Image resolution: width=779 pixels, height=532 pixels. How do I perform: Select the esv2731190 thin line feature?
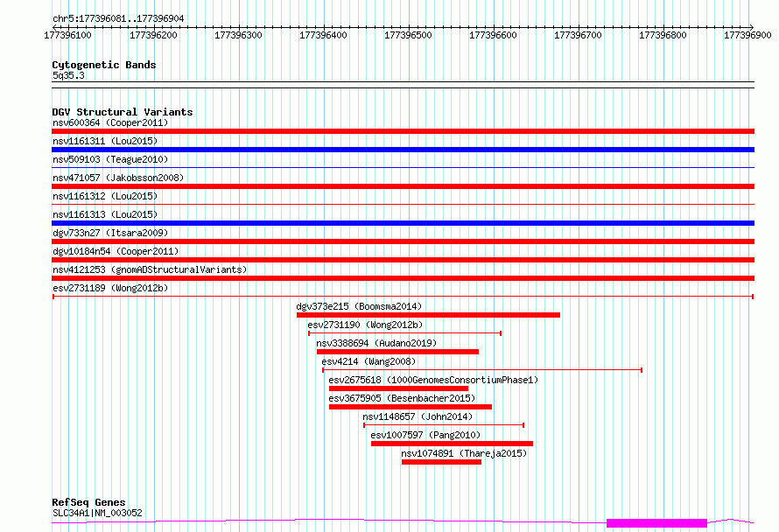pyautogui.click(x=405, y=333)
